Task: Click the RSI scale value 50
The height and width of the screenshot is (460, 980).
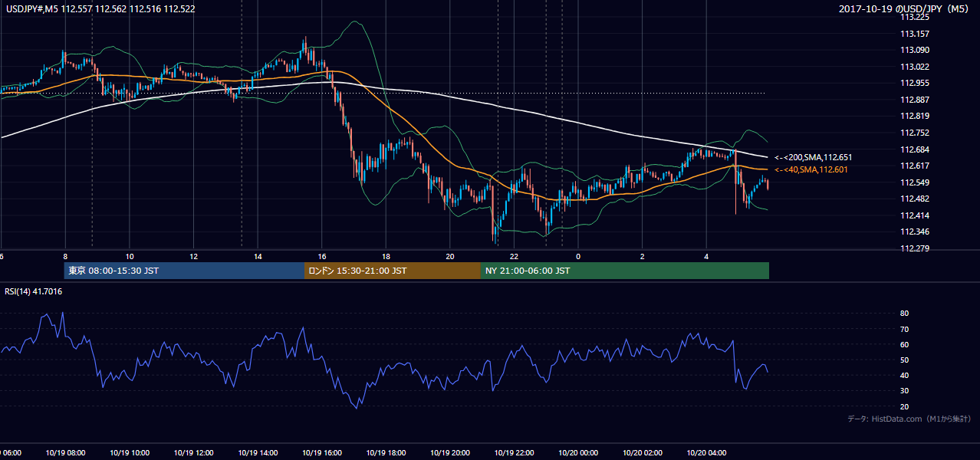Action: [x=905, y=360]
